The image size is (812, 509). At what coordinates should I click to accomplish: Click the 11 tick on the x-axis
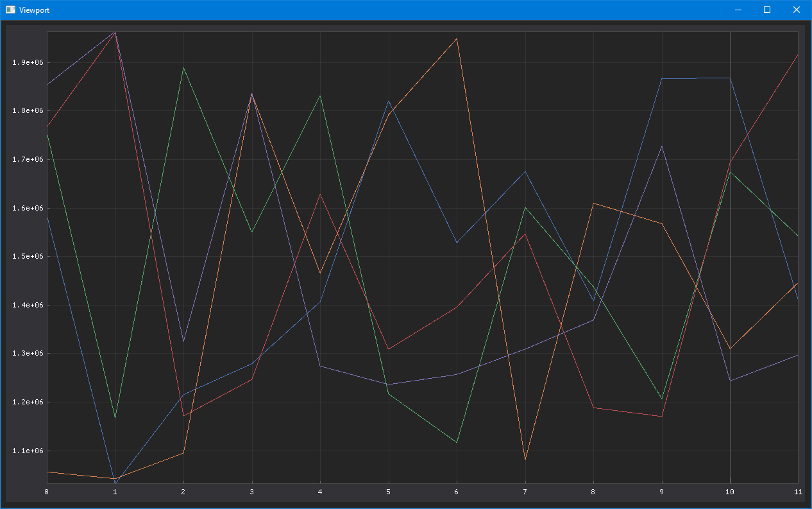pos(798,492)
